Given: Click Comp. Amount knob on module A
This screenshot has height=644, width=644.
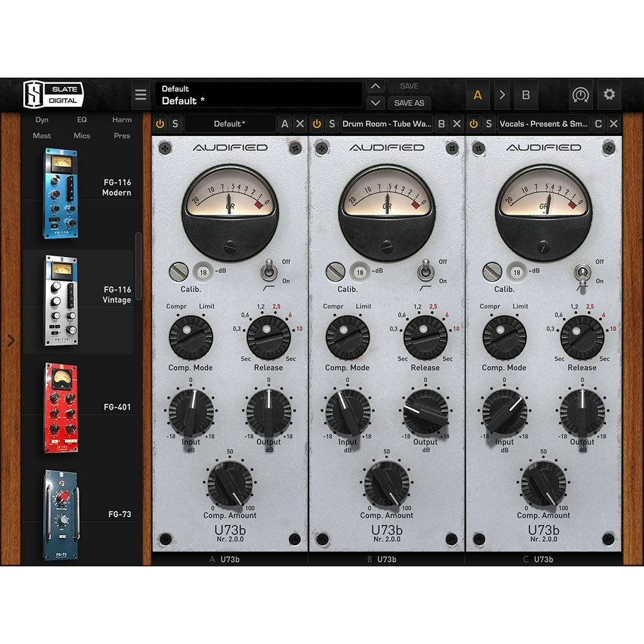Looking at the screenshot, I should [230, 484].
